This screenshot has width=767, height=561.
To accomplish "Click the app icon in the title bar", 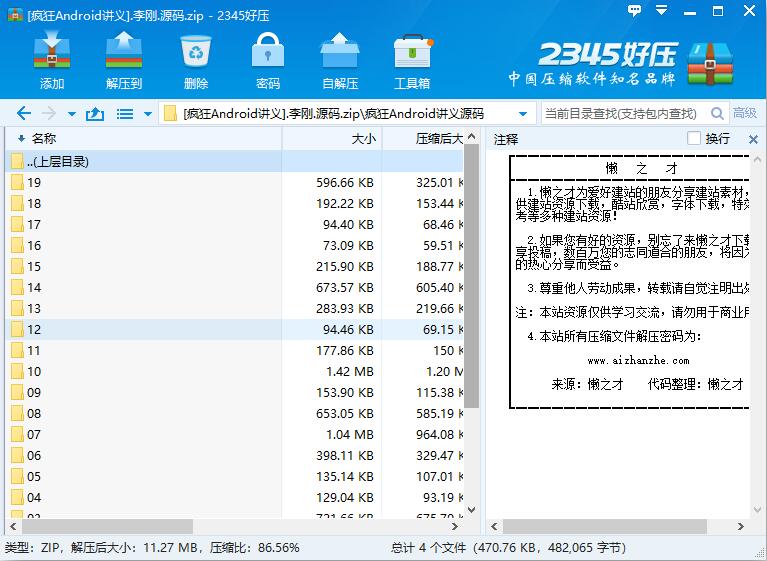I will (15, 15).
